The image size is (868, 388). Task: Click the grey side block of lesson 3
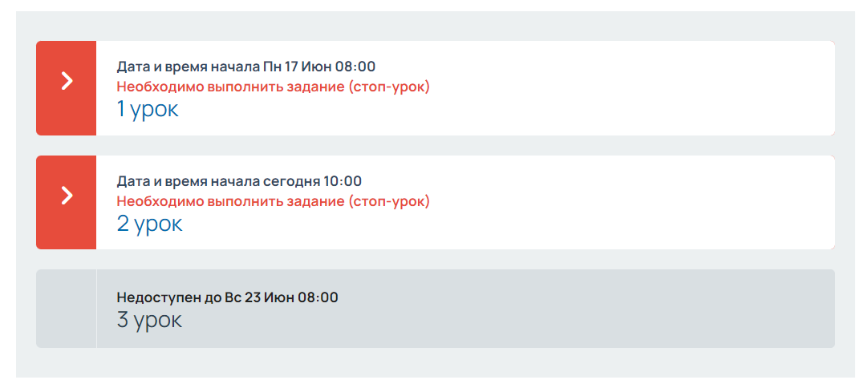pyautogui.click(x=67, y=309)
